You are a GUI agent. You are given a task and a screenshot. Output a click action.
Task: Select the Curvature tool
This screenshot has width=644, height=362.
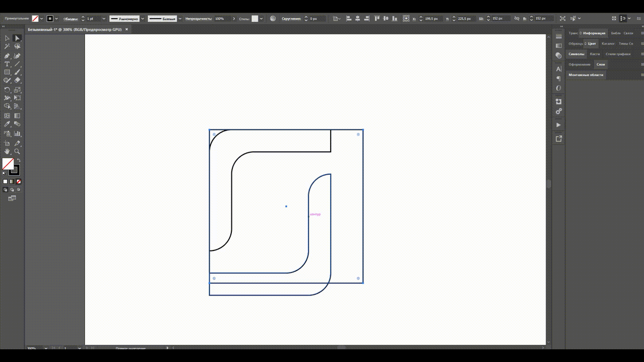tap(17, 56)
